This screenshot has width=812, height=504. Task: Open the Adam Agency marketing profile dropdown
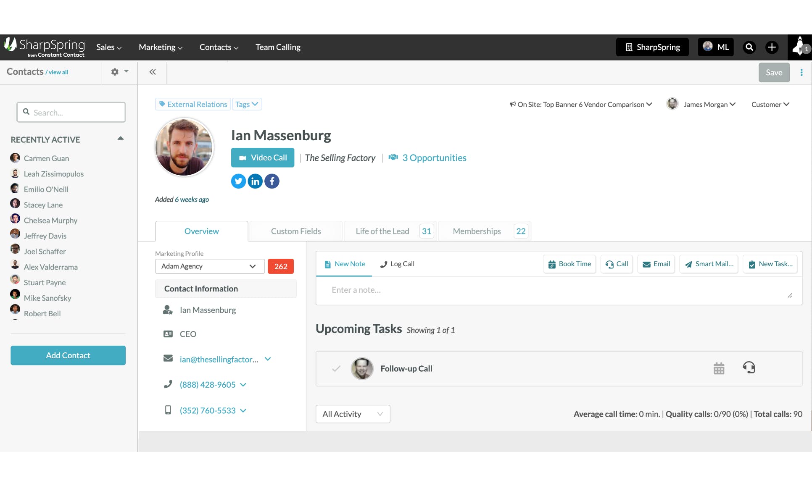click(x=209, y=266)
